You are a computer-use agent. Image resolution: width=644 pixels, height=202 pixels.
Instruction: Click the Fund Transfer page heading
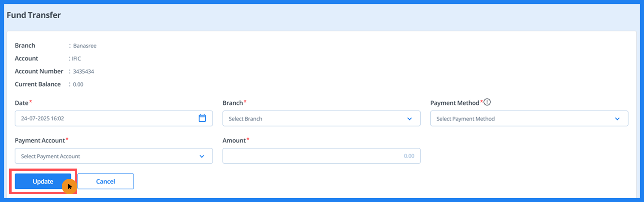[34, 15]
